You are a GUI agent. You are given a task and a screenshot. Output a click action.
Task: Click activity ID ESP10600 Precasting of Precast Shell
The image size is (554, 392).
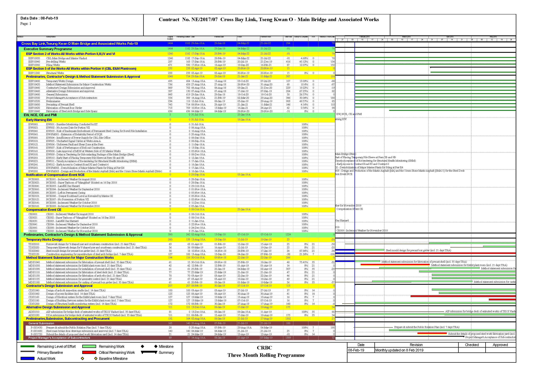(34, 105)
